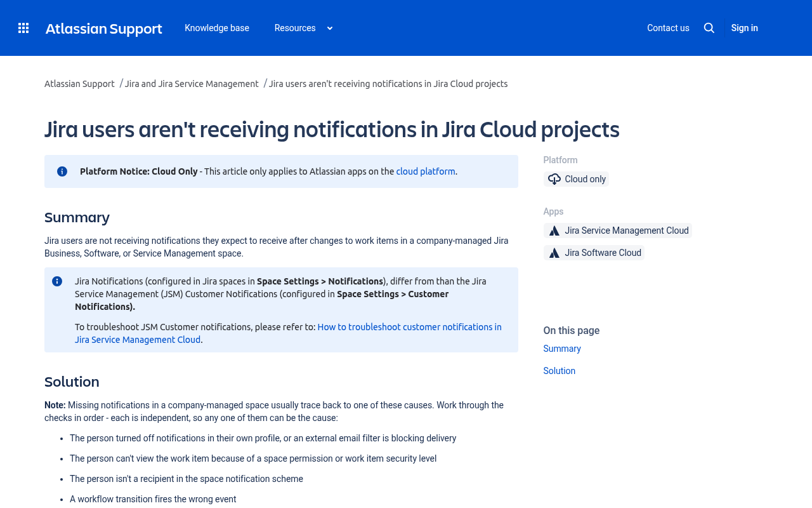This screenshot has height=508, width=812.
Task: Follow the cloud platform link
Action: tap(426, 171)
